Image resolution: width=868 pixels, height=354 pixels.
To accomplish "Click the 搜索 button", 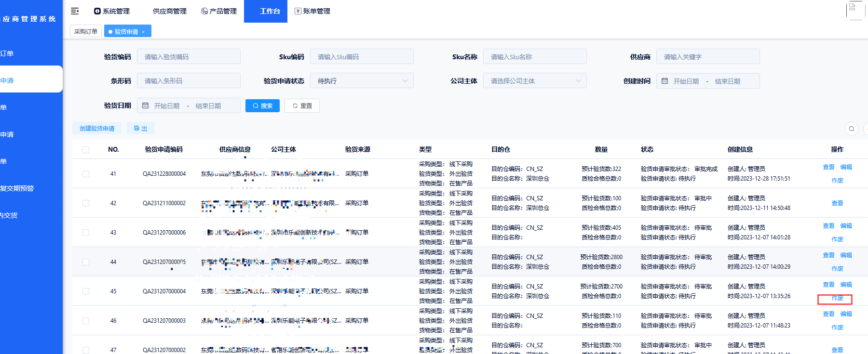I will tap(262, 105).
